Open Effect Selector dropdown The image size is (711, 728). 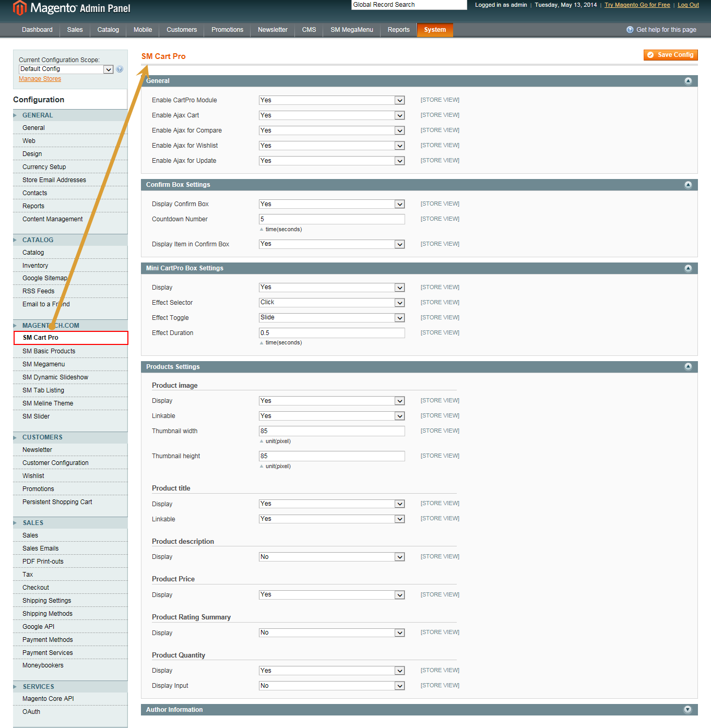(x=332, y=303)
